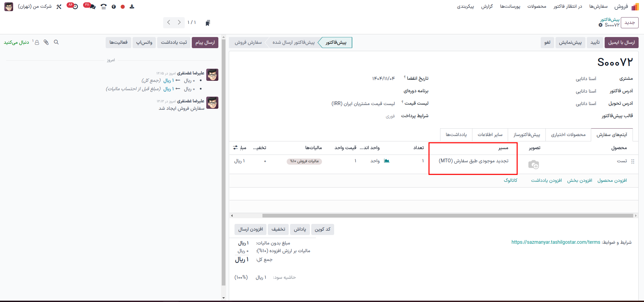Screen dimensions: 644x302
Task: Open the activities clock icon in the top bar
Action: tap(75, 7)
